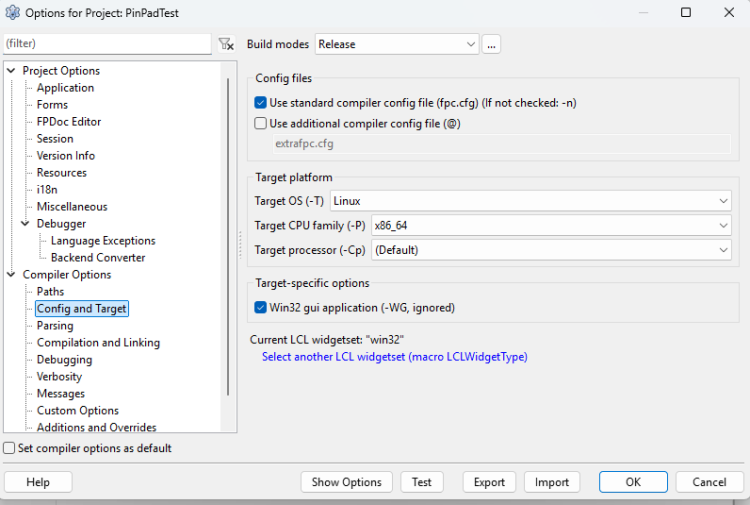Open Messages options page
750x505 pixels.
pyautogui.click(x=61, y=394)
